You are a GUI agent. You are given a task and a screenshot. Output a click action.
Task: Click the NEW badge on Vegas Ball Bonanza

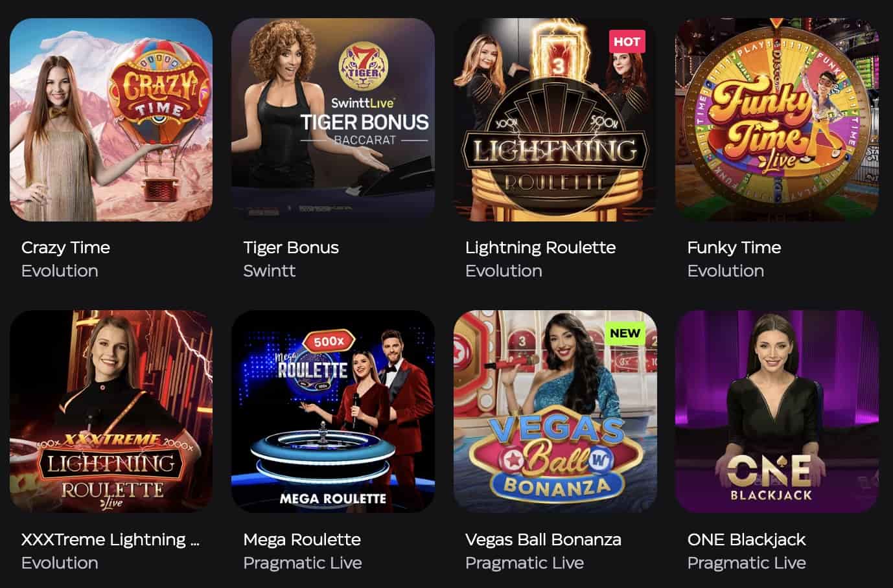pos(625,334)
